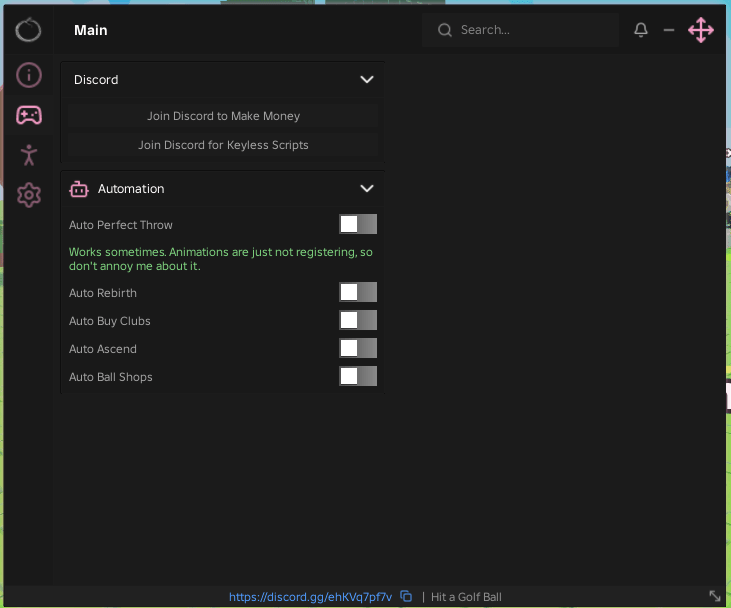This screenshot has height=608, width=731.
Task: Click the Auto Buy Clubs label
Action: coord(110,321)
